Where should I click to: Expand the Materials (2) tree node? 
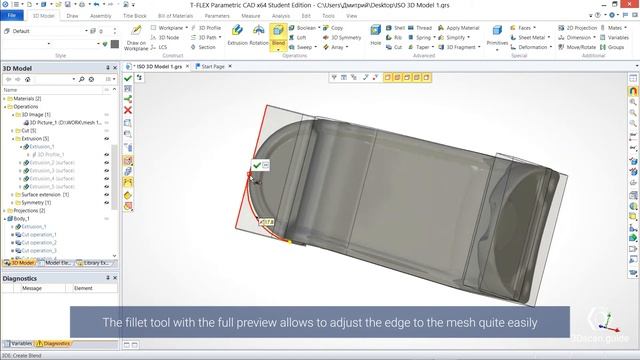[5, 99]
